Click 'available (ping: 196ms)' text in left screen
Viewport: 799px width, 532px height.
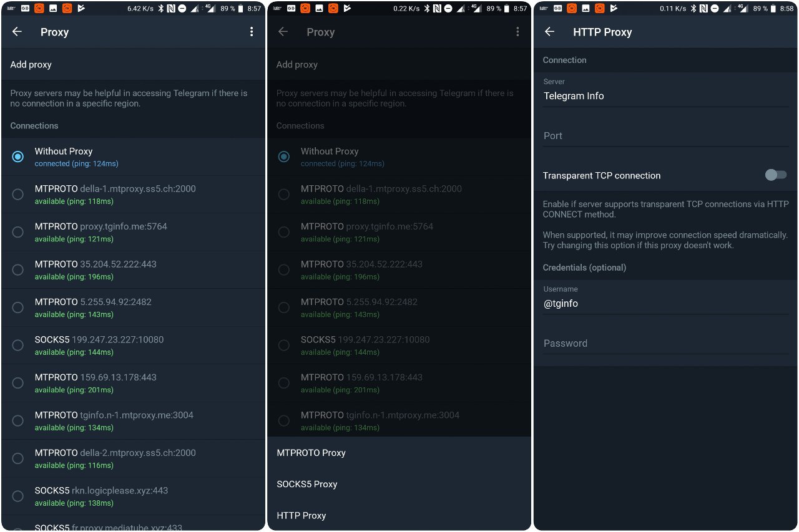coord(74,277)
